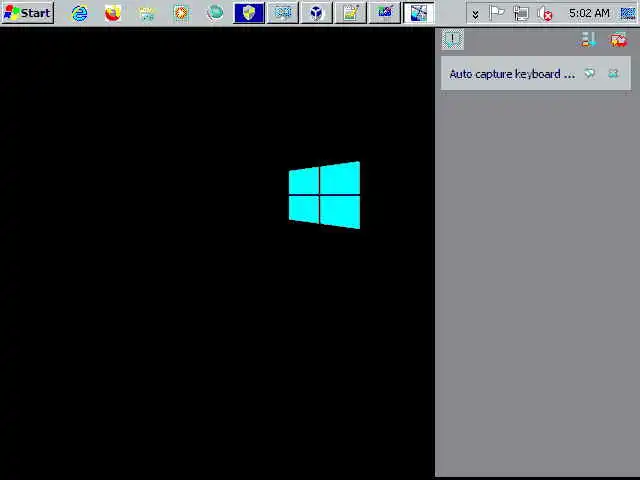Viewport: 640px width, 480px height.
Task: Open the Start menu
Action: pyautogui.click(x=28, y=13)
